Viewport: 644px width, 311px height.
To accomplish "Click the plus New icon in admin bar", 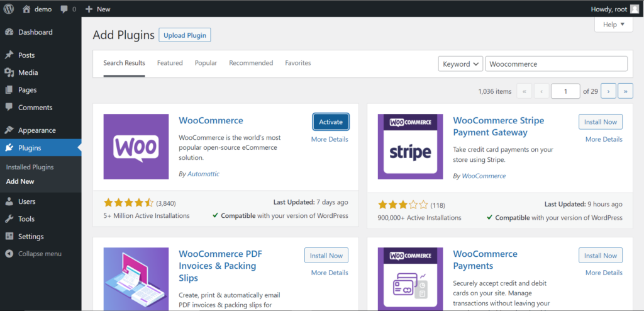I will click(89, 9).
